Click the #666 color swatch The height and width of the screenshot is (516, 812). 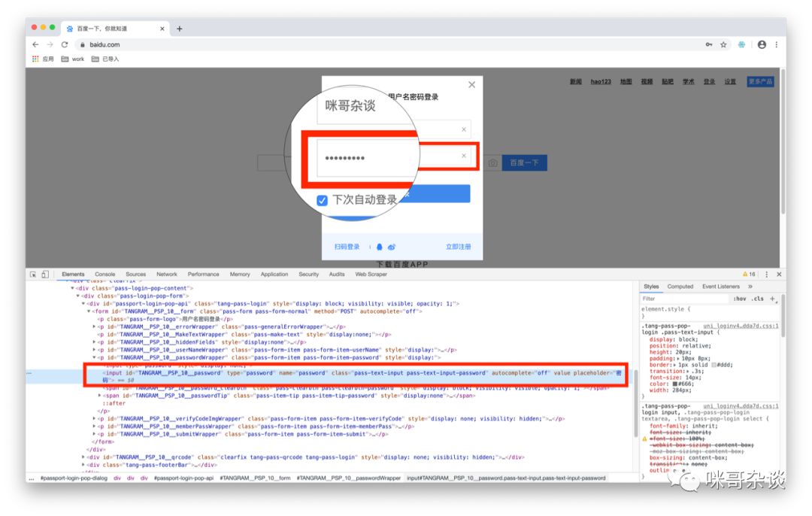674,384
